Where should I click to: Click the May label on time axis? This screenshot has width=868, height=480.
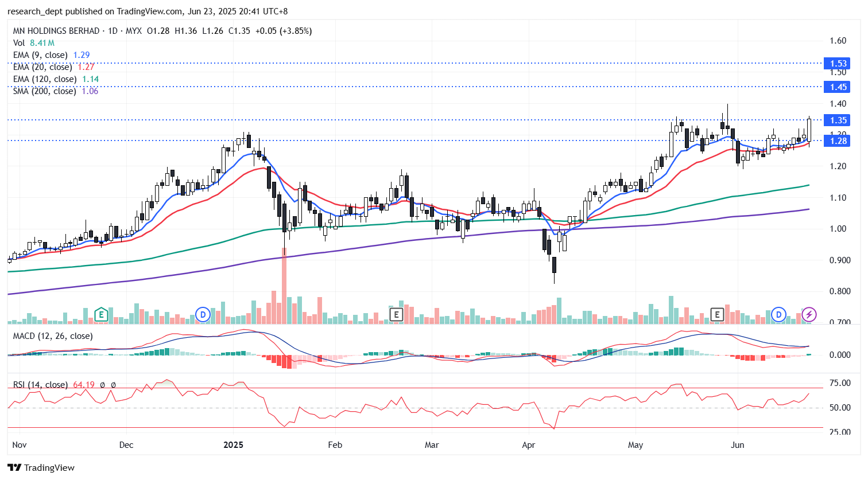coord(635,445)
